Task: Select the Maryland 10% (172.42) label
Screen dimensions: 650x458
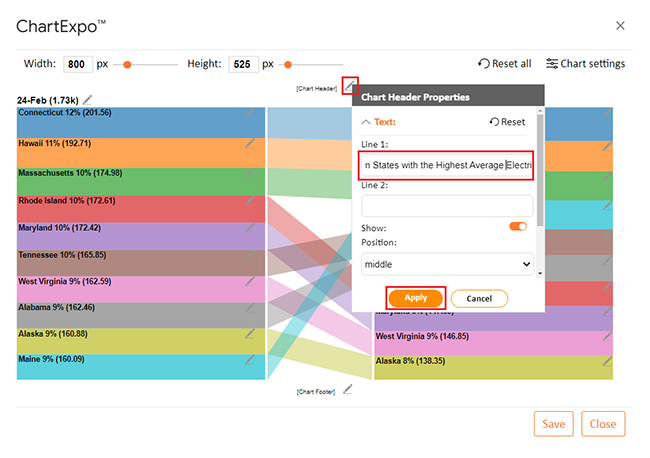Action: click(x=59, y=228)
